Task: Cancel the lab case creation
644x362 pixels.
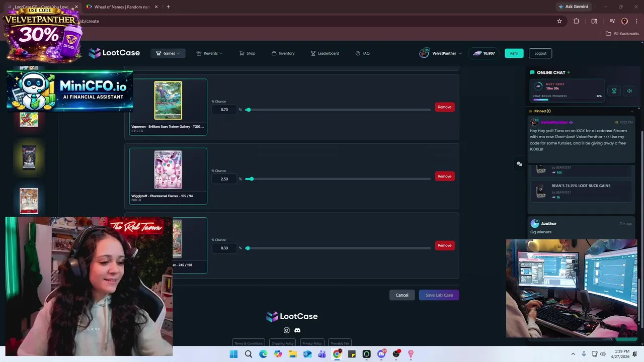Action: coord(402,295)
